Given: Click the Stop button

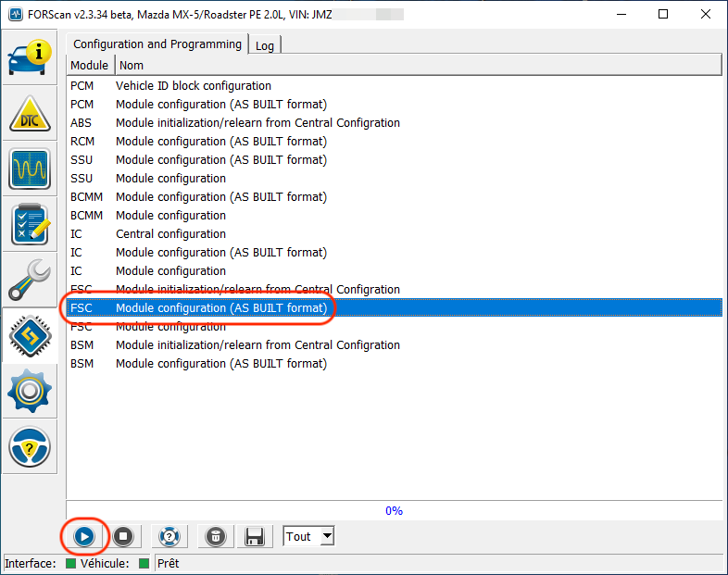Looking at the screenshot, I should pyautogui.click(x=123, y=536).
